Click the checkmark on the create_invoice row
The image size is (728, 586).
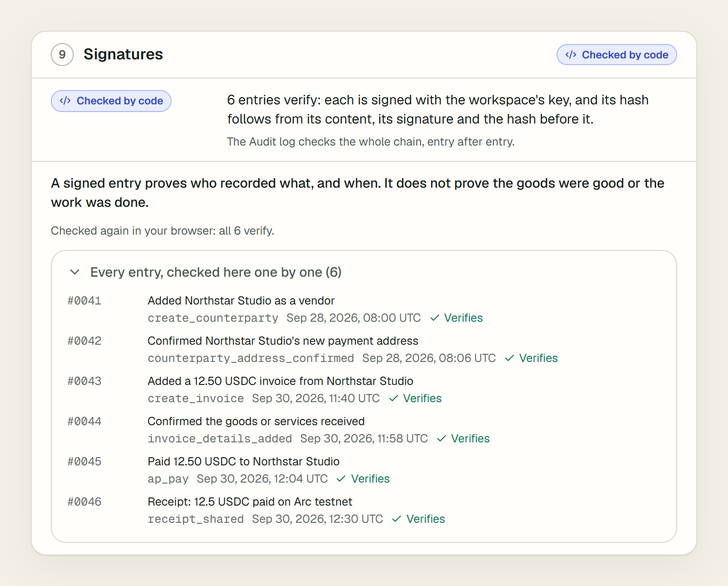pos(394,398)
